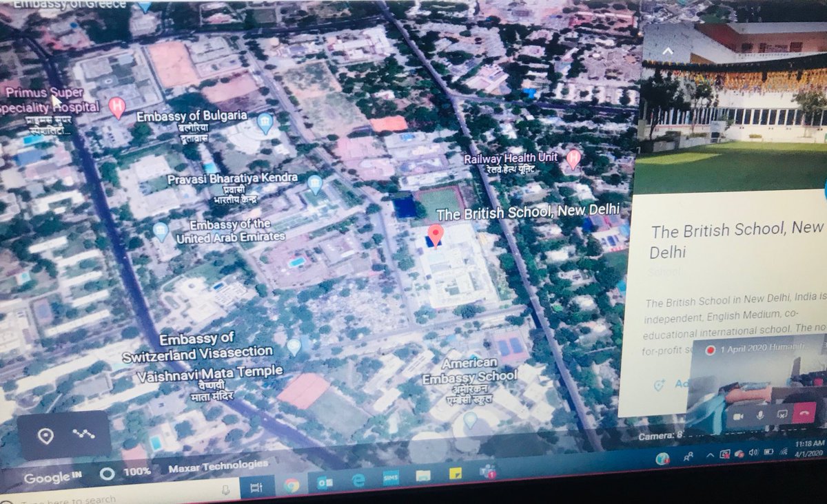827x504 pixels.
Task: Click the red recording indicator in Teams popup
Action: [710, 350]
